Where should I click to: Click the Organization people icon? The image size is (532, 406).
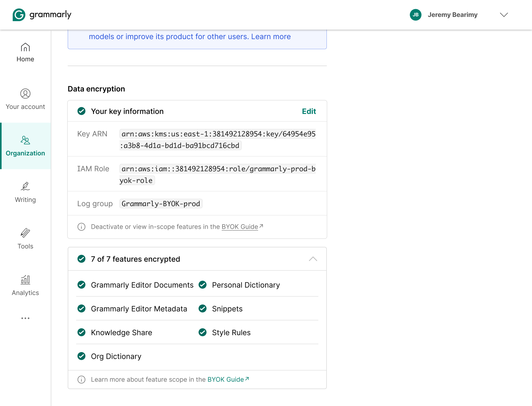(x=25, y=141)
